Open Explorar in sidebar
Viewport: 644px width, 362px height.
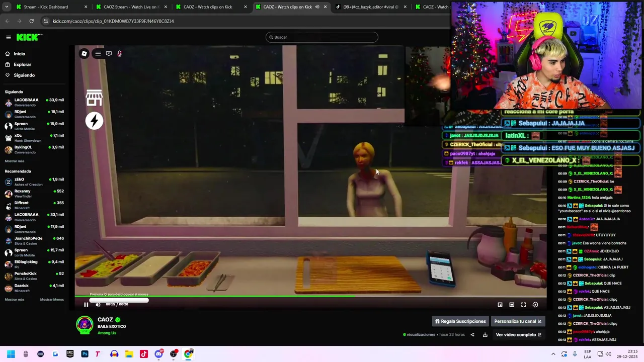(x=22, y=64)
